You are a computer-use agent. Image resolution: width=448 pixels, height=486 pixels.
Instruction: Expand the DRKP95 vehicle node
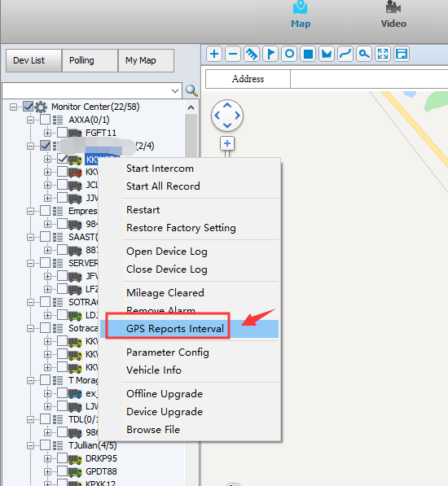[x=47, y=459]
